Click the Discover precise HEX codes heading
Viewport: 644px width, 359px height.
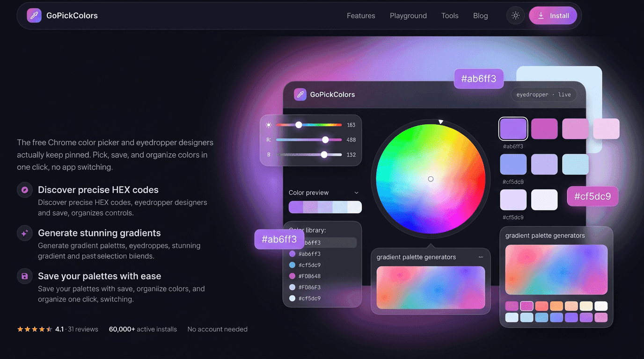point(98,190)
